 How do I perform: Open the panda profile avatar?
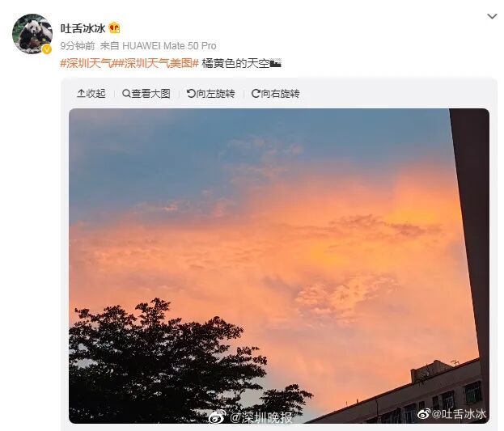[32, 33]
